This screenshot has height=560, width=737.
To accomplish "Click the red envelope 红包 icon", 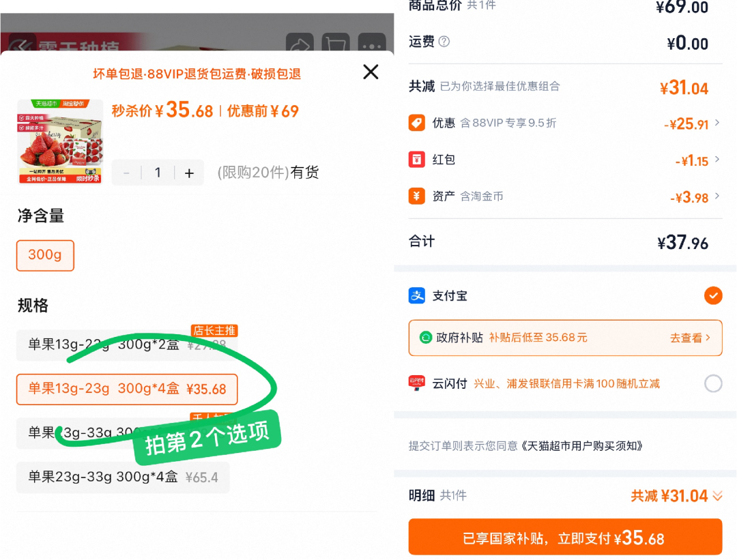I will coord(417,159).
